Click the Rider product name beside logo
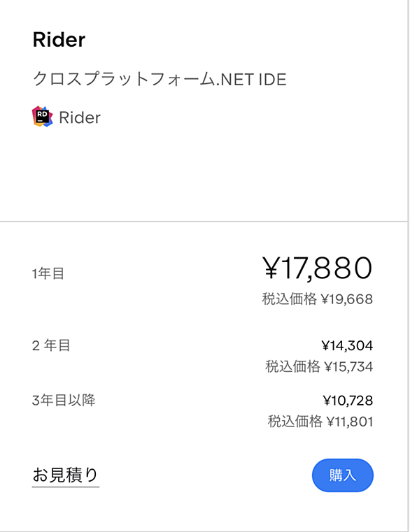This screenshot has height=532, width=410. tap(80, 117)
